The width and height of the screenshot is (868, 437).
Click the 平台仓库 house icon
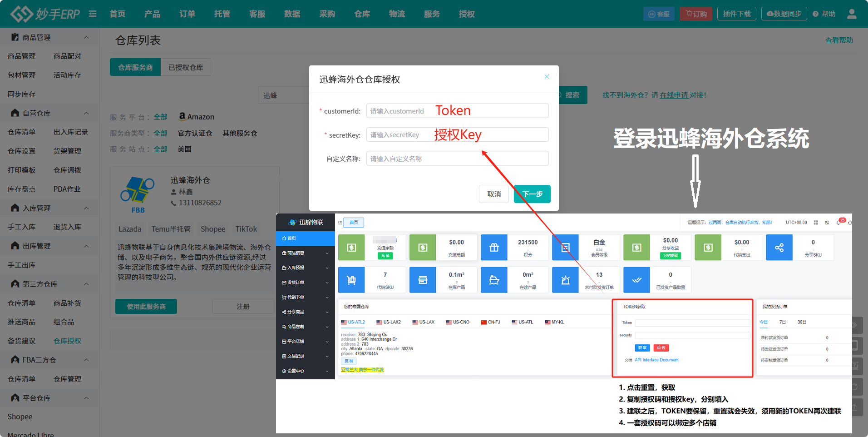coord(15,398)
